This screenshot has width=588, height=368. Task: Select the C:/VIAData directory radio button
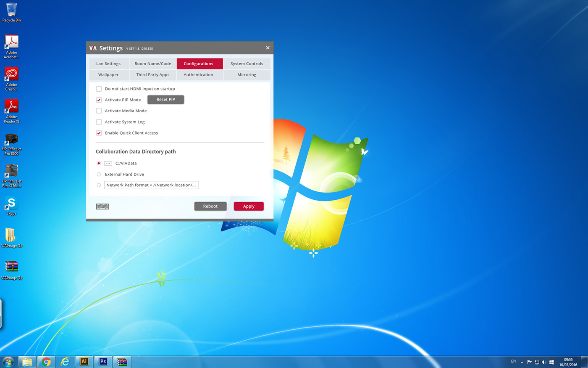99,163
